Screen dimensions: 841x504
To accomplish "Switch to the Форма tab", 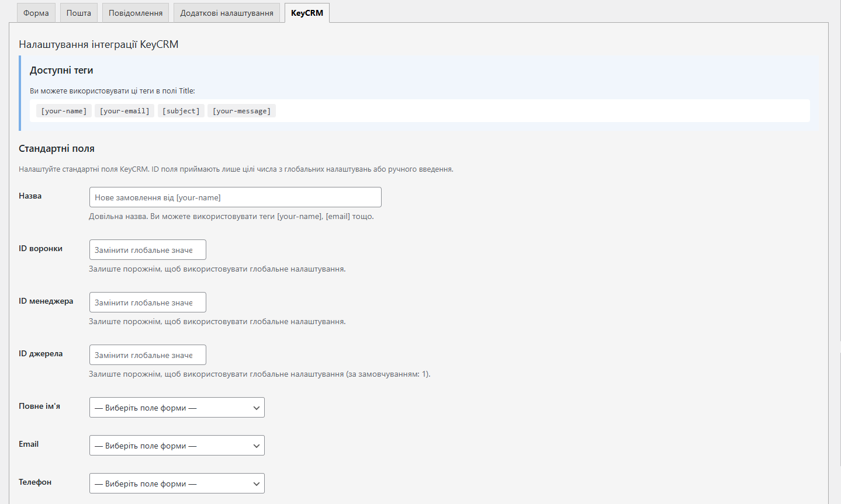I will (36, 13).
